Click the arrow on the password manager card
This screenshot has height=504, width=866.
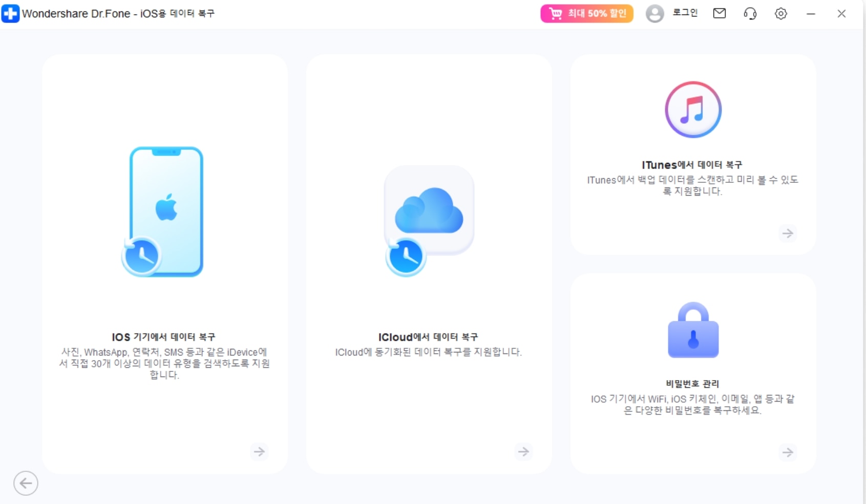click(788, 452)
